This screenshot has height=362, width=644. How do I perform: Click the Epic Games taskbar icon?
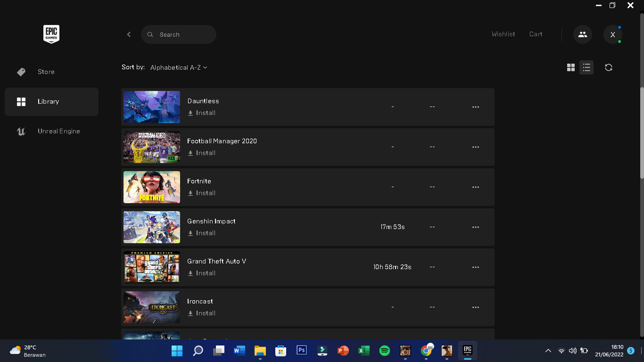[x=468, y=351]
